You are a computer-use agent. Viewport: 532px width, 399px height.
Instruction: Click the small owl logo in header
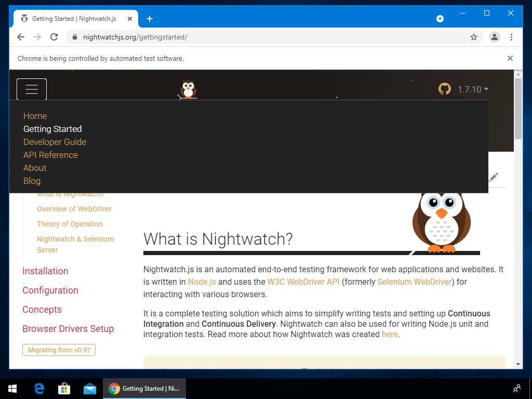(188, 89)
